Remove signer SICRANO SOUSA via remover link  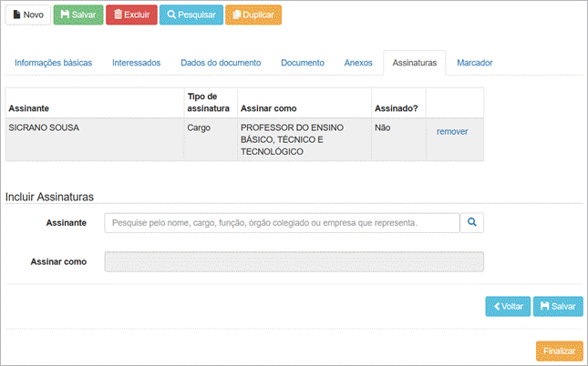(452, 131)
